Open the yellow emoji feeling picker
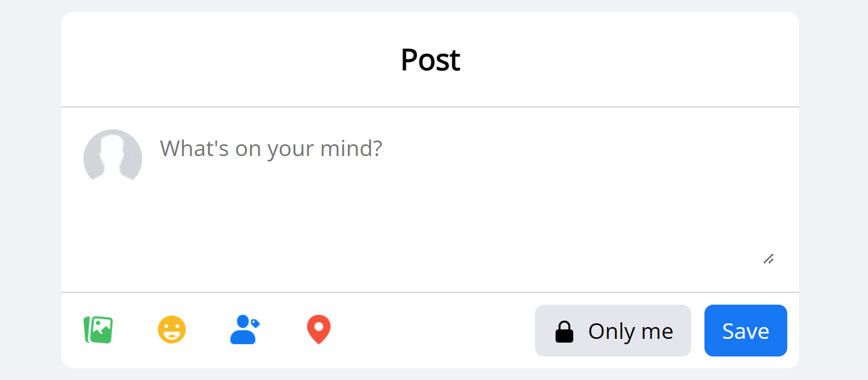This screenshot has width=868, height=380. point(172,329)
